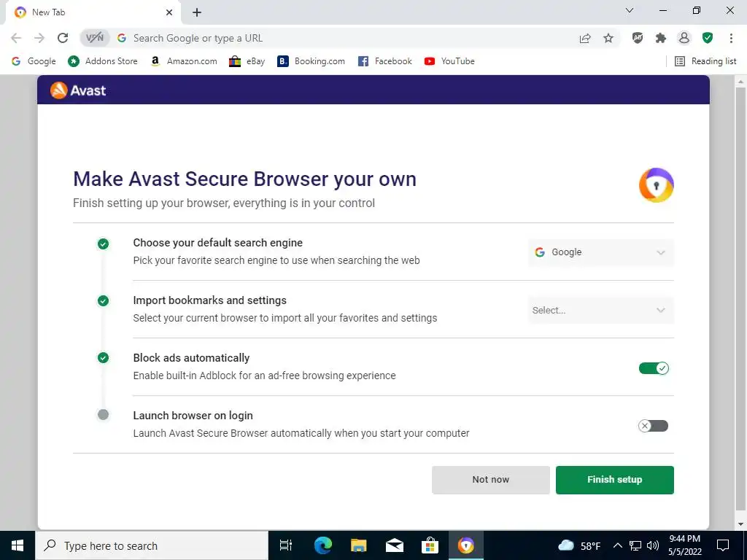Click the back navigation arrow

16,38
